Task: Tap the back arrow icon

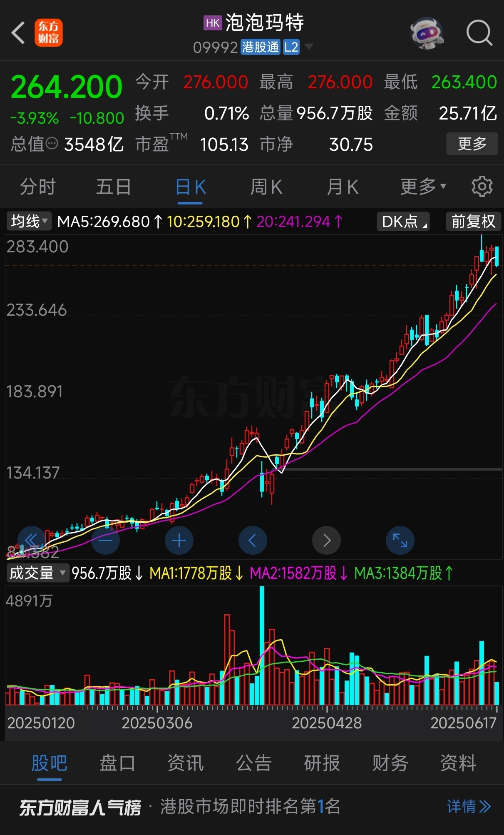Action: tap(18, 32)
